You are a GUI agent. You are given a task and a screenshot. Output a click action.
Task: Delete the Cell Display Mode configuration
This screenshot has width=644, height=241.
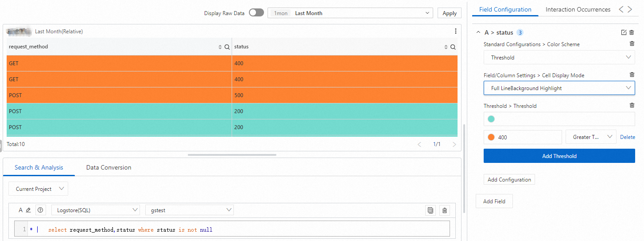632,75
